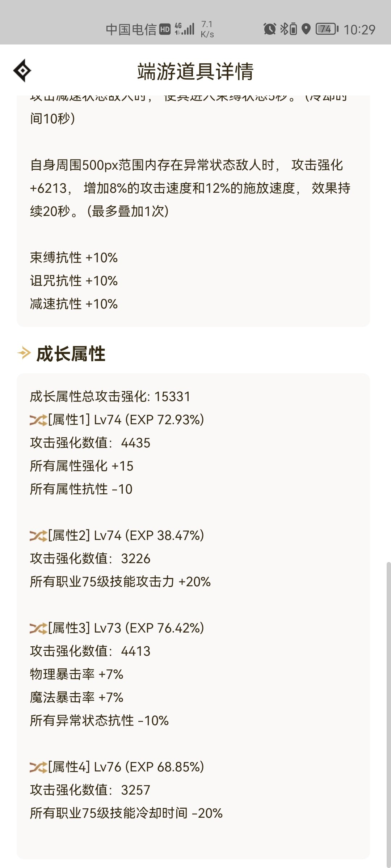Click 成长属性总攻击强化: 15331 text
Screen dimensions: 391x868
point(110,397)
